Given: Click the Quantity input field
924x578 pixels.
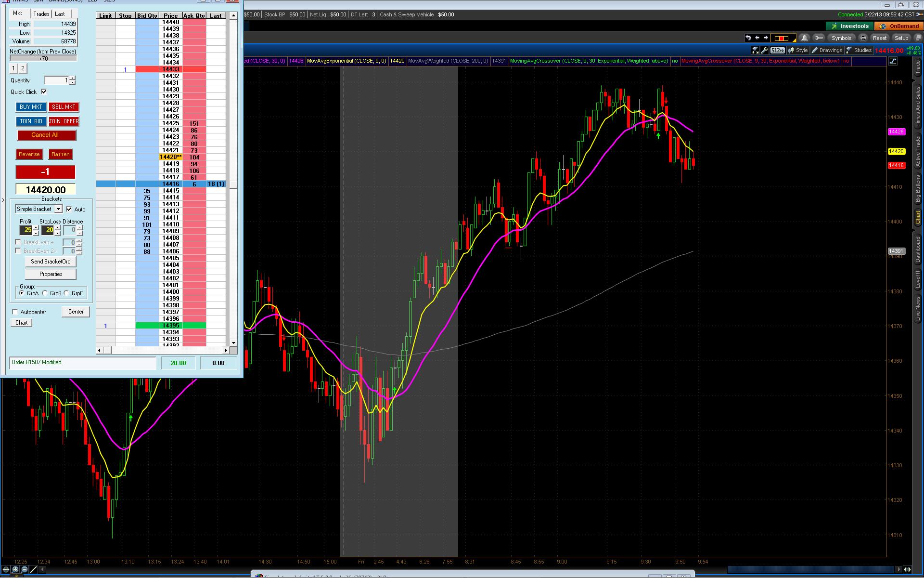Looking at the screenshot, I should pyautogui.click(x=57, y=80).
